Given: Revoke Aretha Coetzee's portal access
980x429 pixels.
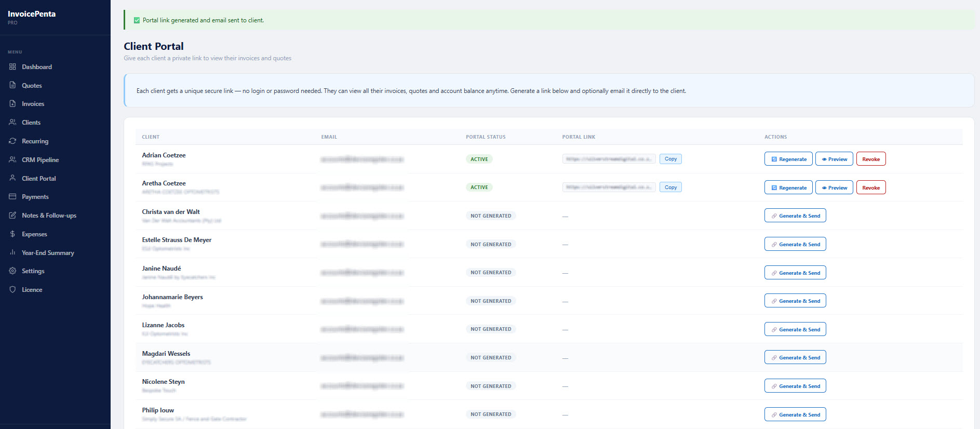Looking at the screenshot, I should coord(871,187).
